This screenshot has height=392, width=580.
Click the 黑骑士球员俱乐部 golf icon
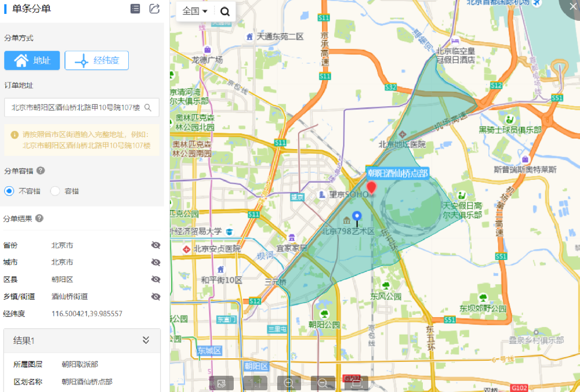[510, 119]
